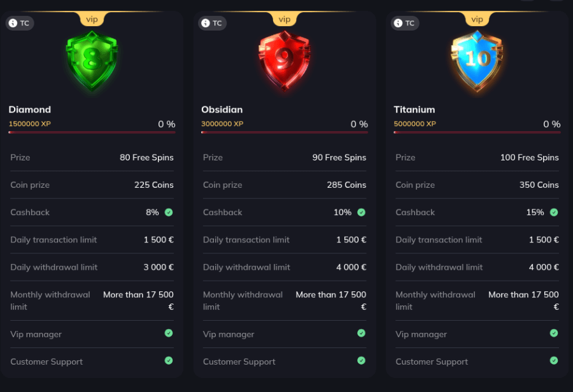The image size is (573, 392).
Task: Select the vip tab above the Titanium shield
Action: tap(477, 19)
